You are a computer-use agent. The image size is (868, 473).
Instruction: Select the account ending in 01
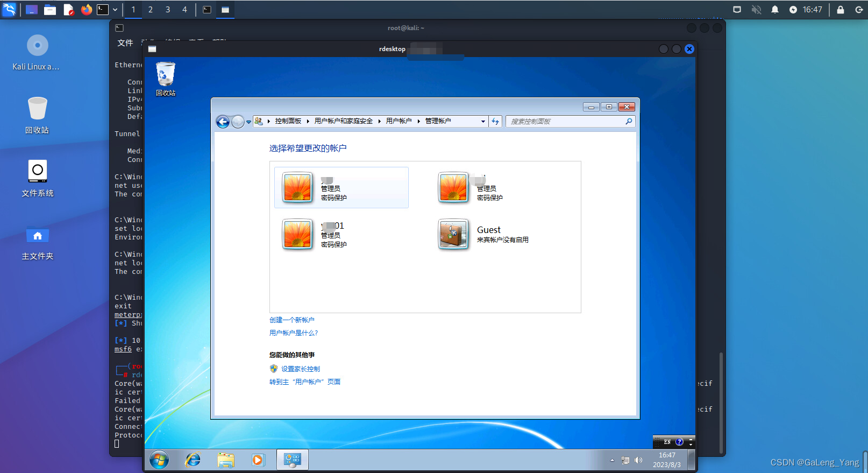click(341, 235)
